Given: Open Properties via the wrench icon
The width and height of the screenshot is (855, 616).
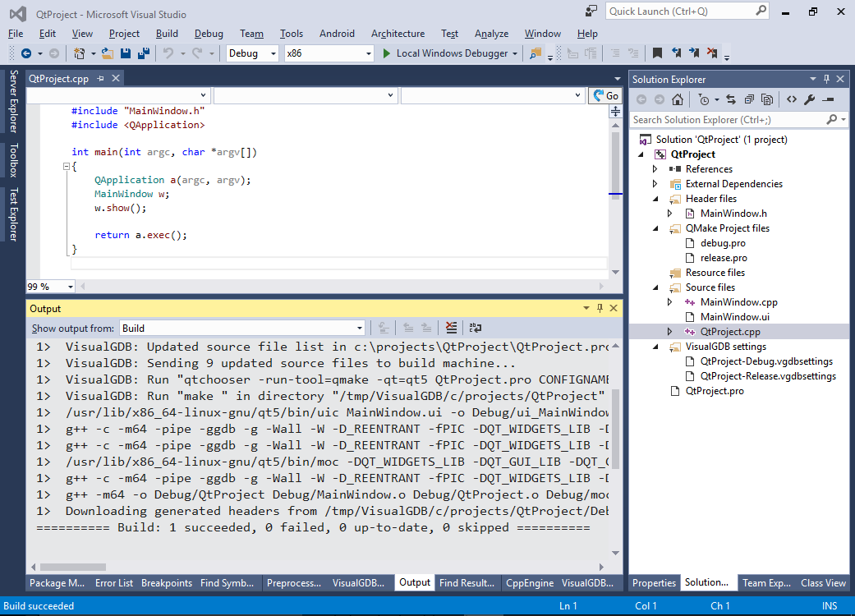Looking at the screenshot, I should pyautogui.click(x=809, y=99).
